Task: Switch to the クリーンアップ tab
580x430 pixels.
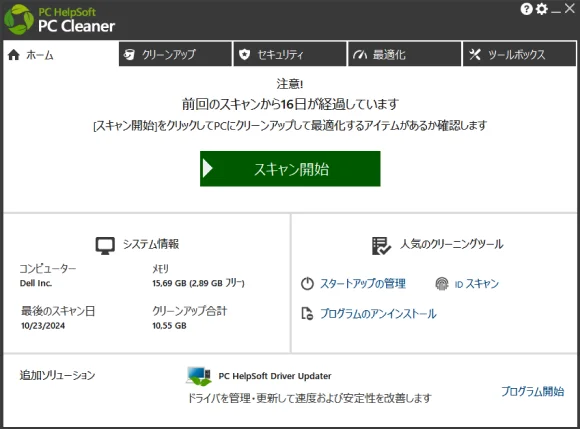Action: (x=175, y=54)
